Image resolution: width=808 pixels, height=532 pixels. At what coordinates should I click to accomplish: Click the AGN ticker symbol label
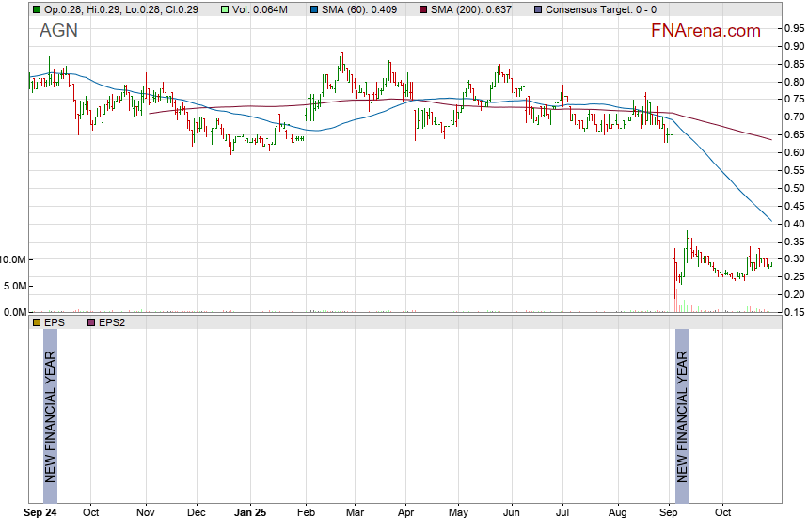(x=58, y=31)
